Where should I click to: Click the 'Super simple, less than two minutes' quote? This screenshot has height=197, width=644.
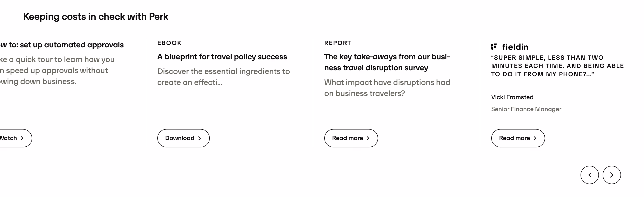(x=558, y=66)
